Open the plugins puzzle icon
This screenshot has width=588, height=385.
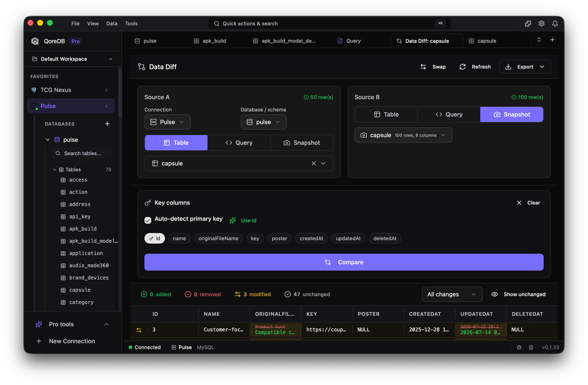pos(528,23)
